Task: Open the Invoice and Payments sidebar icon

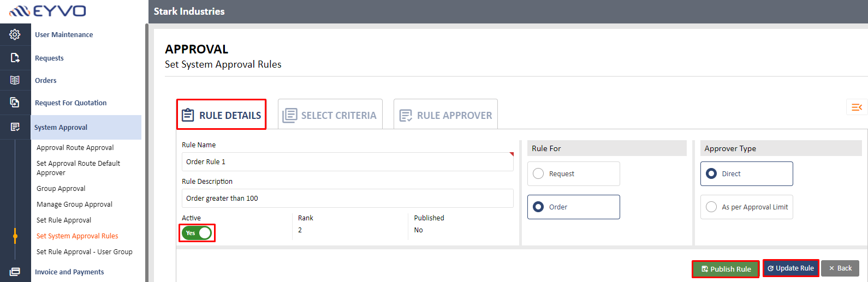Action: (15, 272)
